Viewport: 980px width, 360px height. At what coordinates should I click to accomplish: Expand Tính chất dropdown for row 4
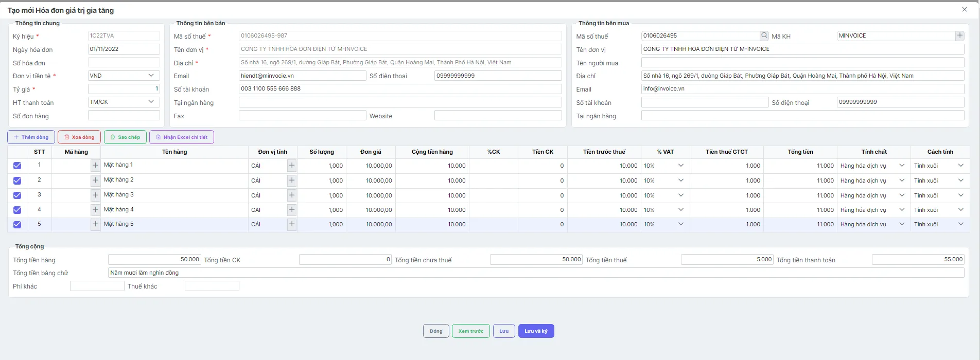pos(873,210)
